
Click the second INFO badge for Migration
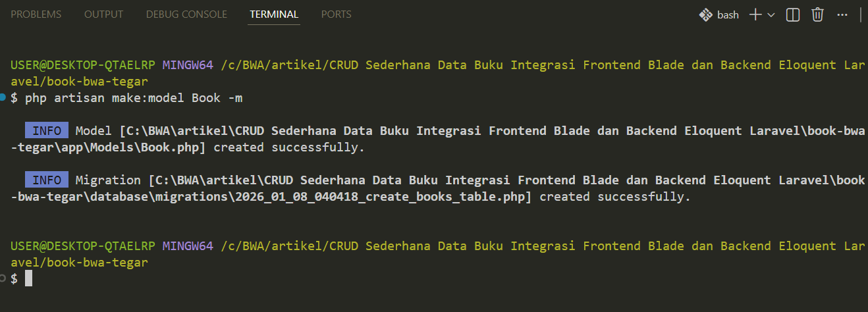(46, 180)
